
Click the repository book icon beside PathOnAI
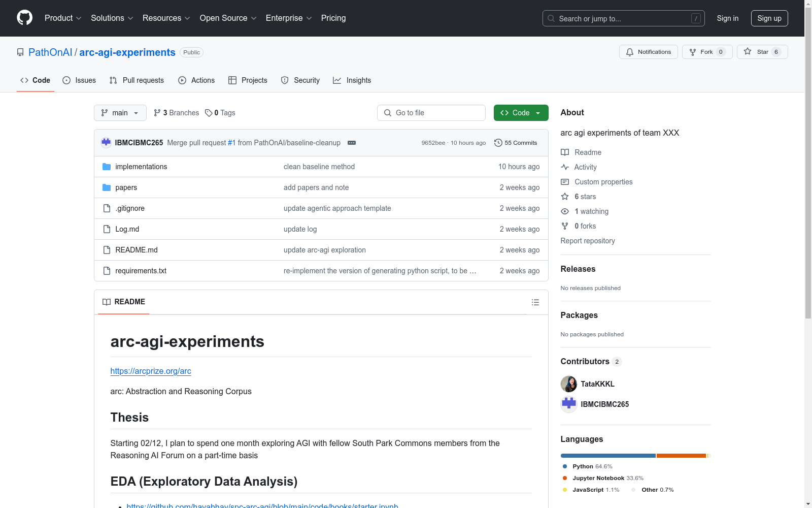20,52
